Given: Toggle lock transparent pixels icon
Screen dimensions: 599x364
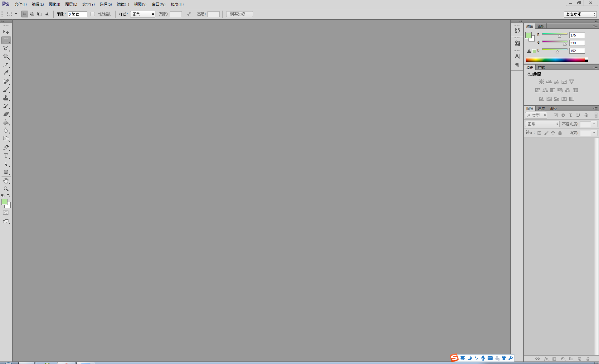Looking at the screenshot, I should coord(539,133).
